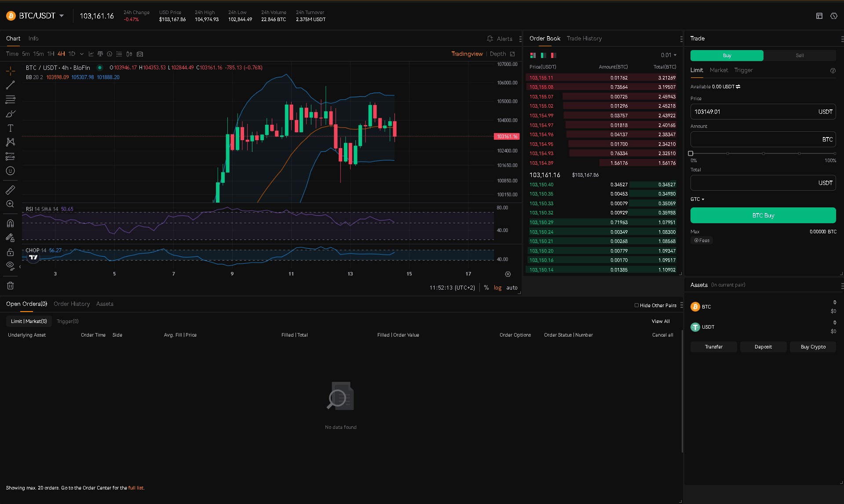The height and width of the screenshot is (504, 844).
Task: Switch to the Trade History tab
Action: tap(584, 39)
